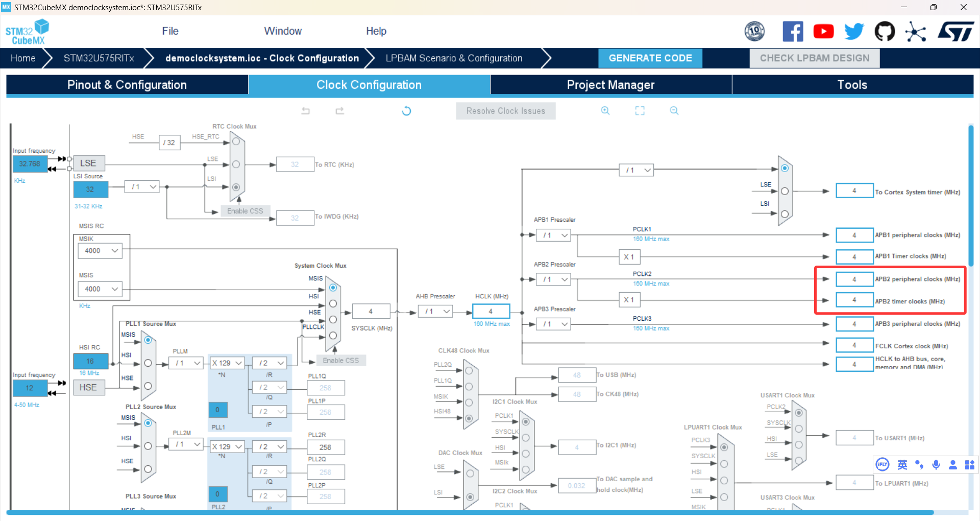The width and height of the screenshot is (980, 521).
Task: Redo clock change
Action: tap(340, 111)
